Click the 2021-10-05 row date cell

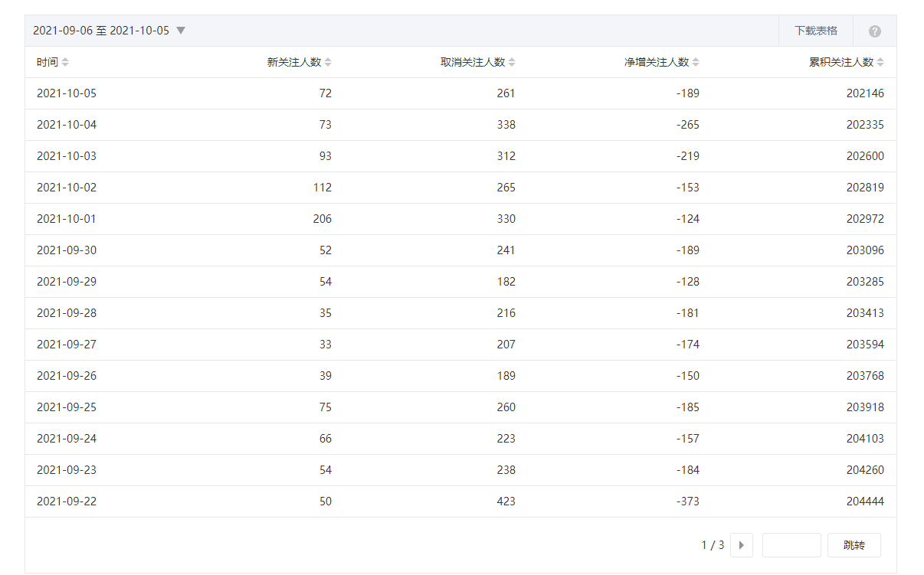pyautogui.click(x=67, y=93)
